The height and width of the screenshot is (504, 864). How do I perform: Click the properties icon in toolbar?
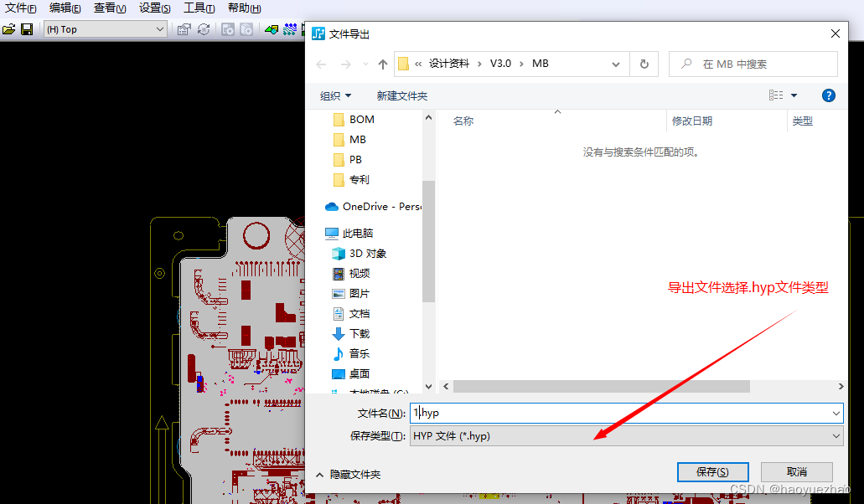[x=184, y=29]
